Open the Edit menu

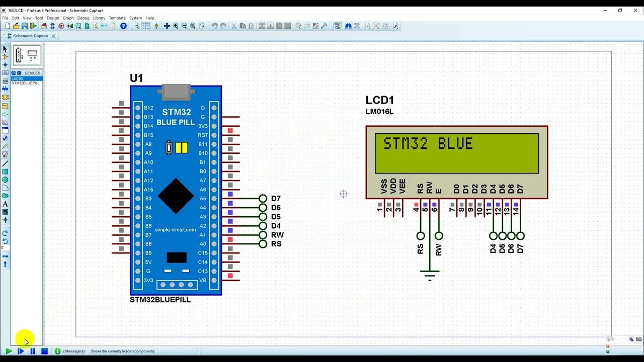pyautogui.click(x=16, y=18)
